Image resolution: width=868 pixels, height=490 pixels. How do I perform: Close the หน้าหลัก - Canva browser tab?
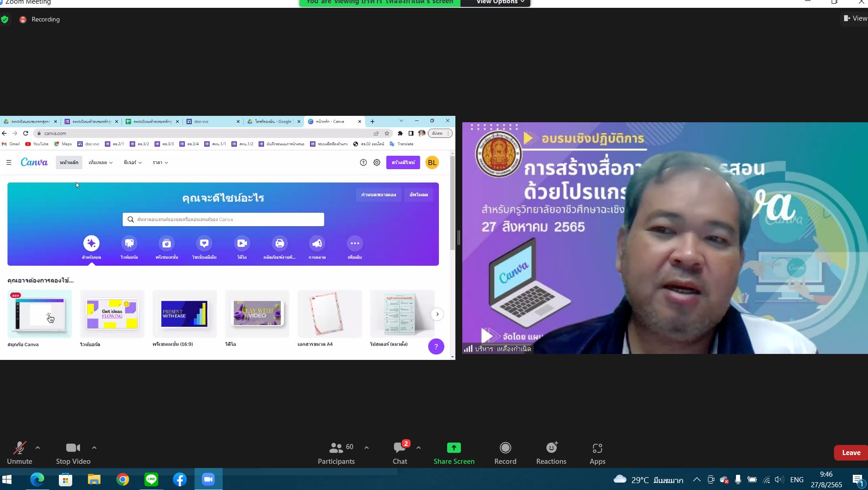pyautogui.click(x=360, y=121)
